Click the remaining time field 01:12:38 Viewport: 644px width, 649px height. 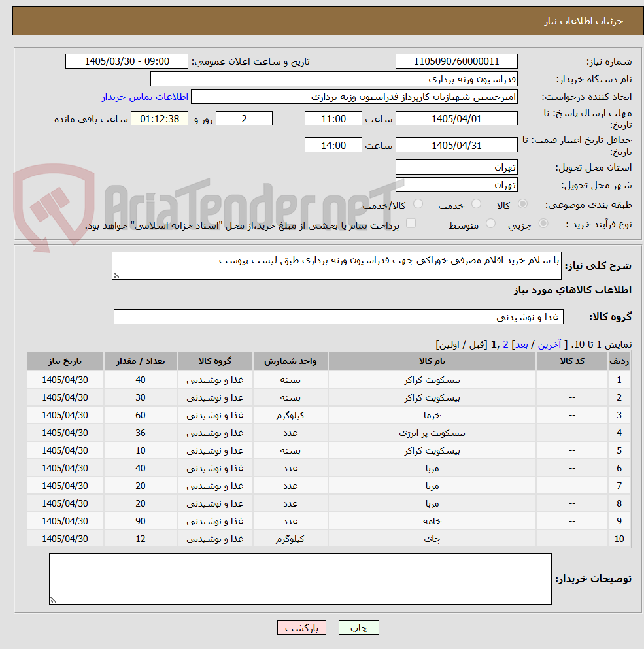pyautogui.click(x=160, y=119)
